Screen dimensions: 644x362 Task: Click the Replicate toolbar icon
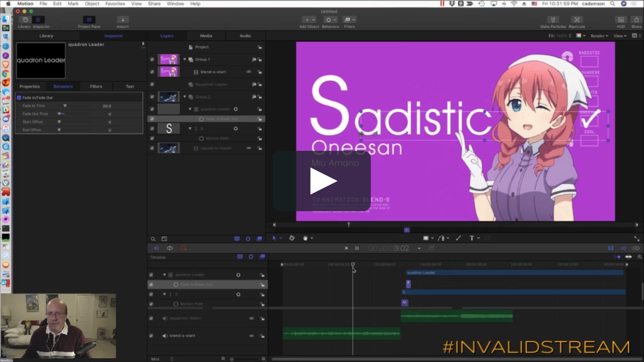pos(577,20)
